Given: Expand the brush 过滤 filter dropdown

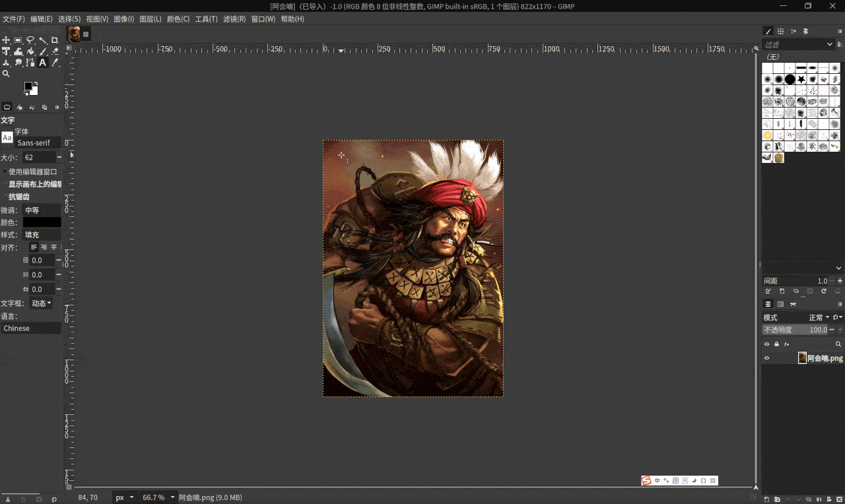Looking at the screenshot, I should 830,44.
